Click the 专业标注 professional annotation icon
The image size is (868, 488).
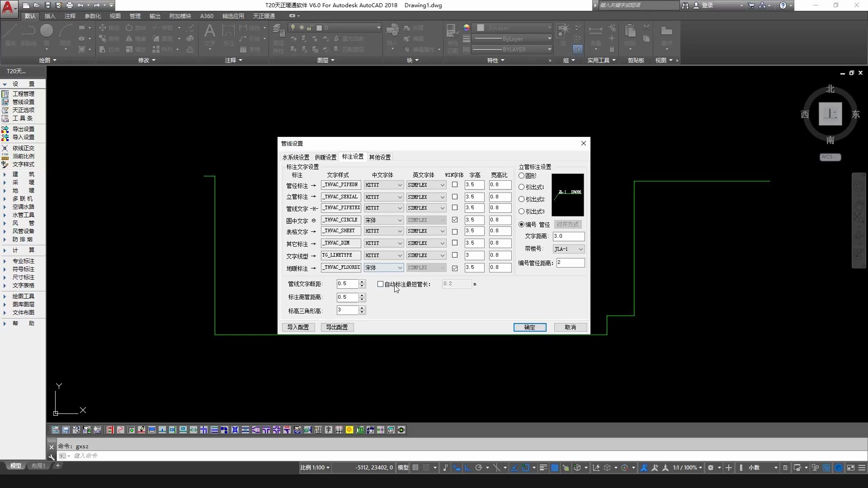pos(24,261)
